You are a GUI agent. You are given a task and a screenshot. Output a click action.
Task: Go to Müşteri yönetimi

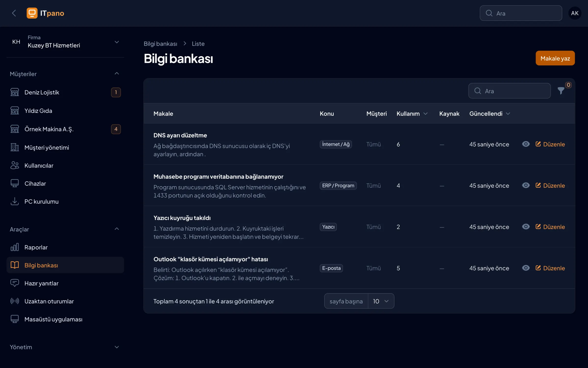coord(65,147)
